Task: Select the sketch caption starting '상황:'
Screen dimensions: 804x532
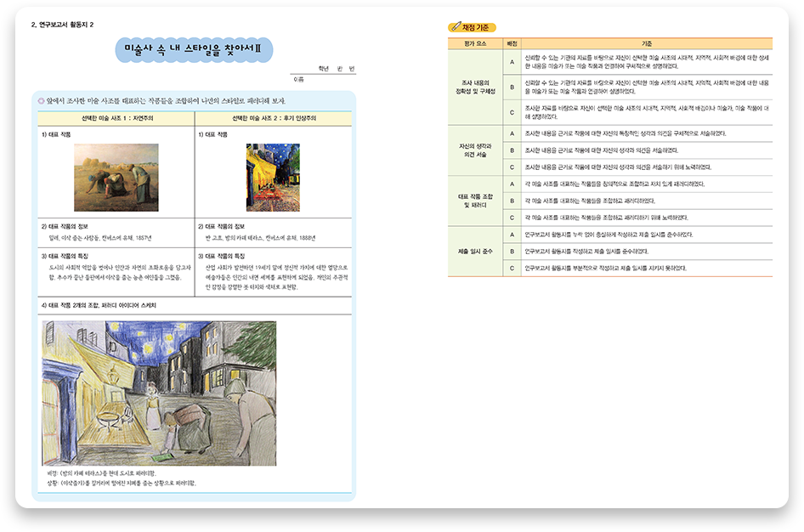Action: point(122,484)
